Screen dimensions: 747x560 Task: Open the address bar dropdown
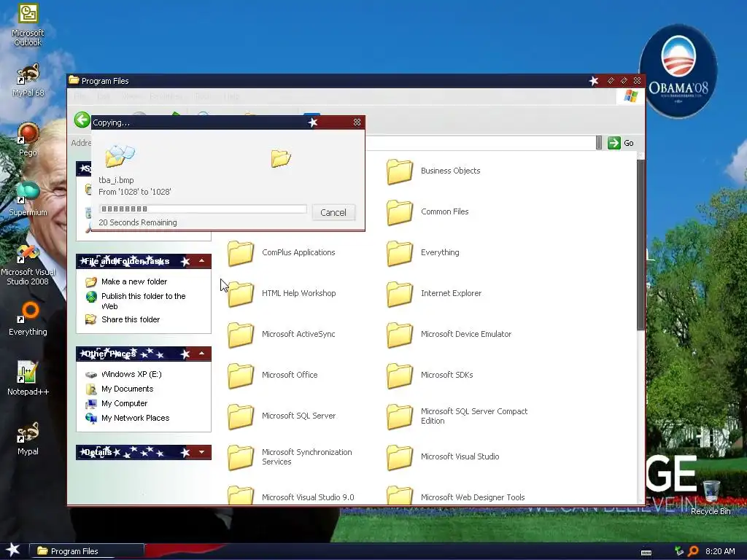coord(599,143)
